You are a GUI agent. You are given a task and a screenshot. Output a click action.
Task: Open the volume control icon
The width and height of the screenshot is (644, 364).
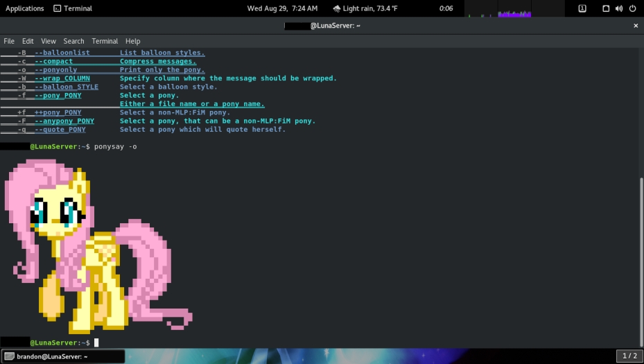click(x=618, y=8)
